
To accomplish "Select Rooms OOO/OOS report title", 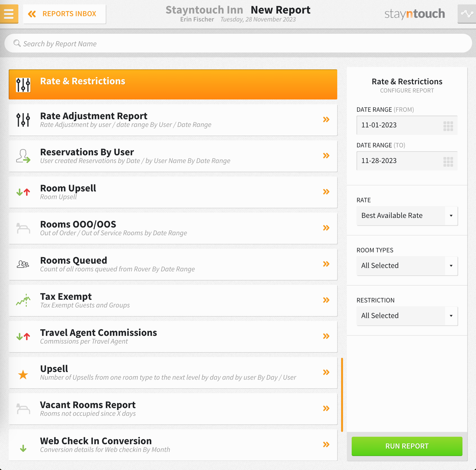I will tap(78, 224).
